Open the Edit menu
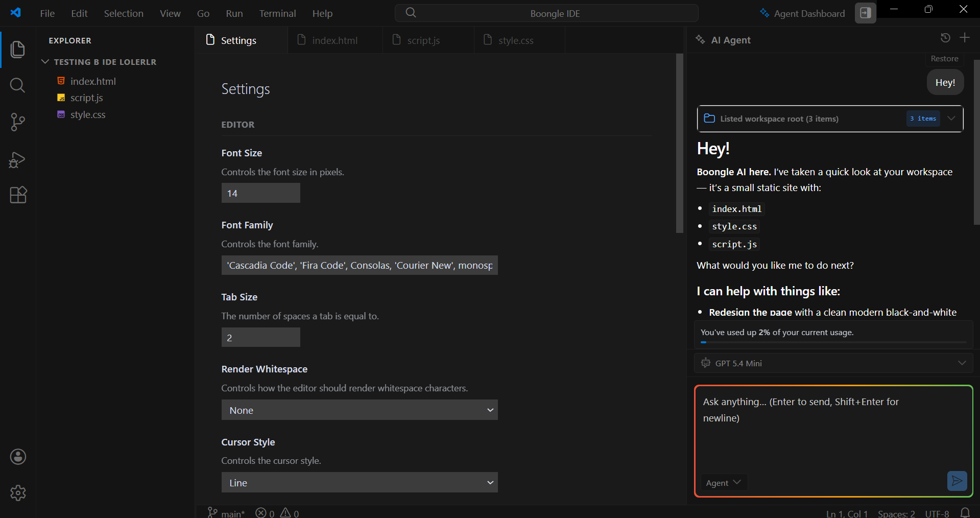 (79, 13)
